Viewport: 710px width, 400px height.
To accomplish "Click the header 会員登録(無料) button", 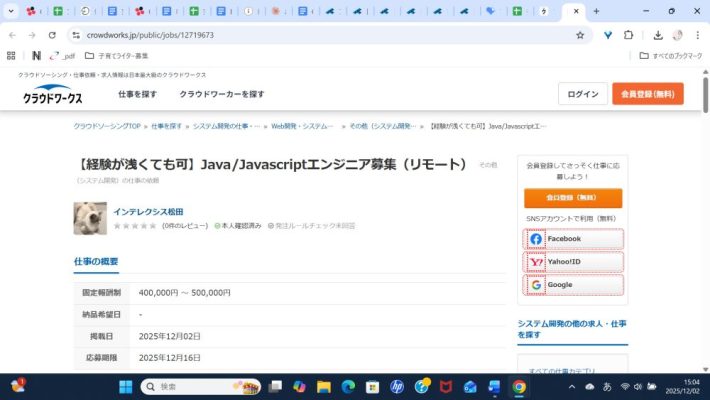I will 648,94.
